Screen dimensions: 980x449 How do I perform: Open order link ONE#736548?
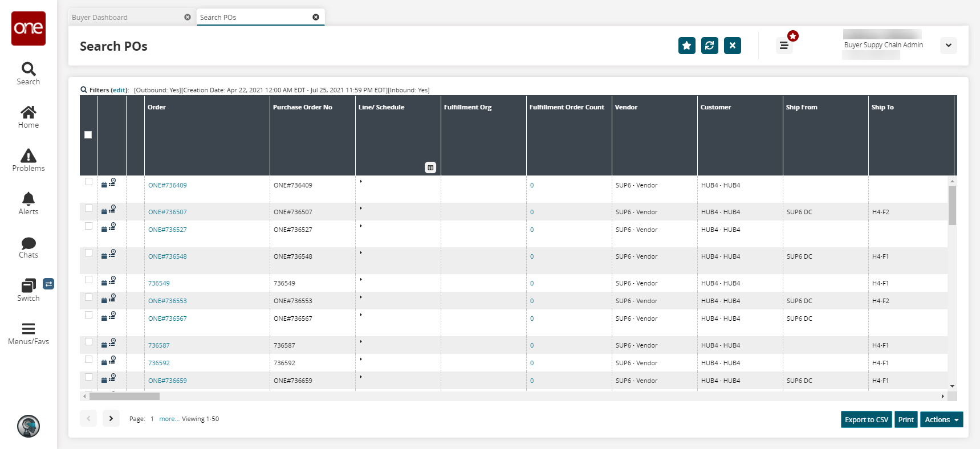[167, 256]
